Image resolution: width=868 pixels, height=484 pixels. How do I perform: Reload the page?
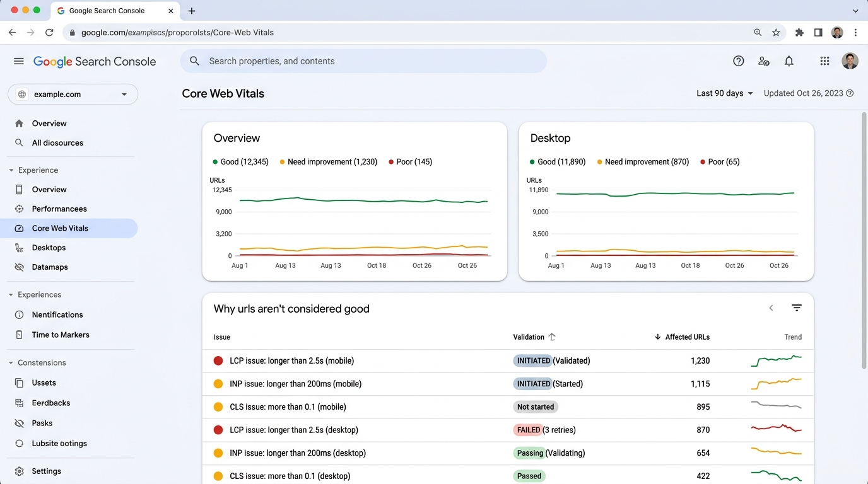pyautogui.click(x=49, y=32)
